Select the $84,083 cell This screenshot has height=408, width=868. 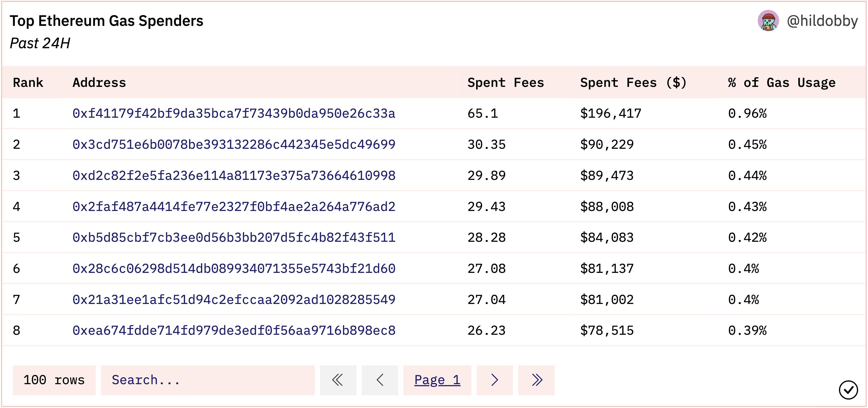tap(607, 237)
